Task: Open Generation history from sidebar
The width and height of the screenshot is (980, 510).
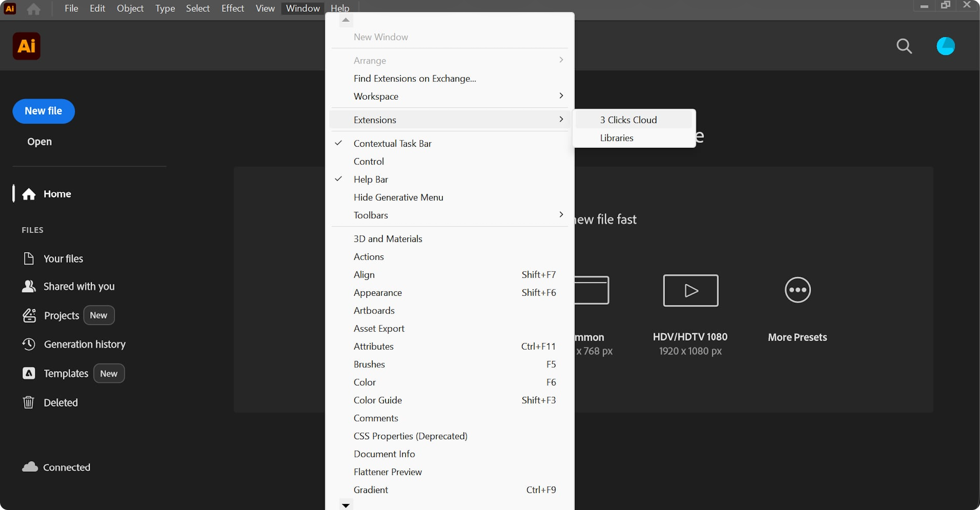Action: pos(84,344)
